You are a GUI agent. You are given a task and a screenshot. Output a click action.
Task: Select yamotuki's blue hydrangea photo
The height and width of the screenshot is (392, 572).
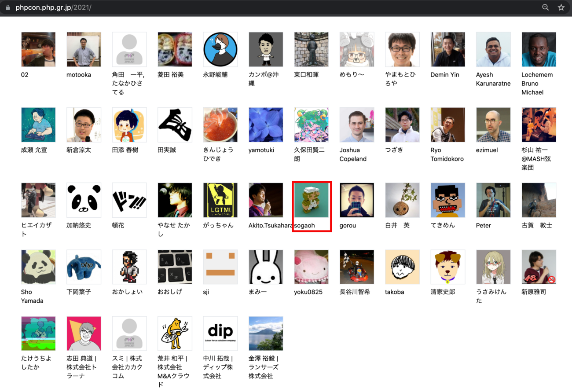click(x=266, y=125)
